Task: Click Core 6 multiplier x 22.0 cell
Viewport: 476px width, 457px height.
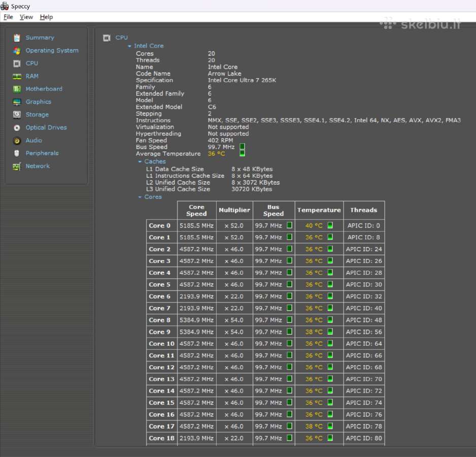Action: click(x=234, y=296)
